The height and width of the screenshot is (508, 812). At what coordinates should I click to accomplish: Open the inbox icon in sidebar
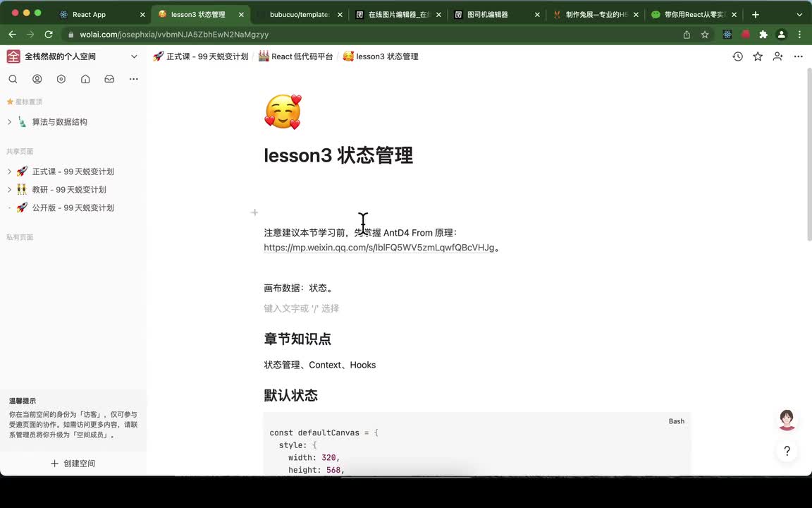pos(109,79)
